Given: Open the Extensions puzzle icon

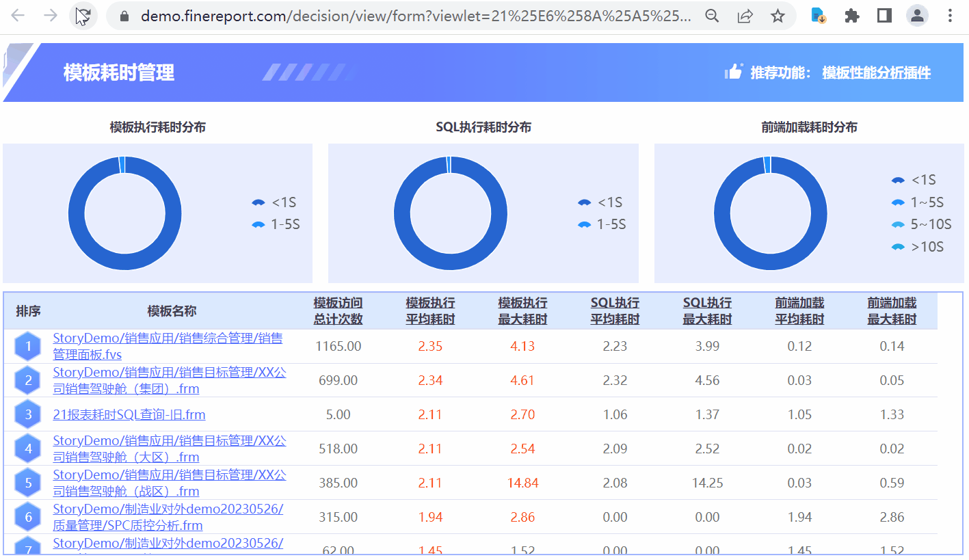Looking at the screenshot, I should point(851,16).
